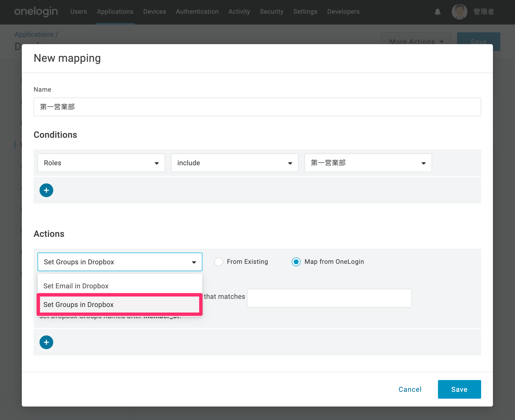The height and width of the screenshot is (420, 515).
Task: Select the From Existing radio option
Action: point(218,262)
